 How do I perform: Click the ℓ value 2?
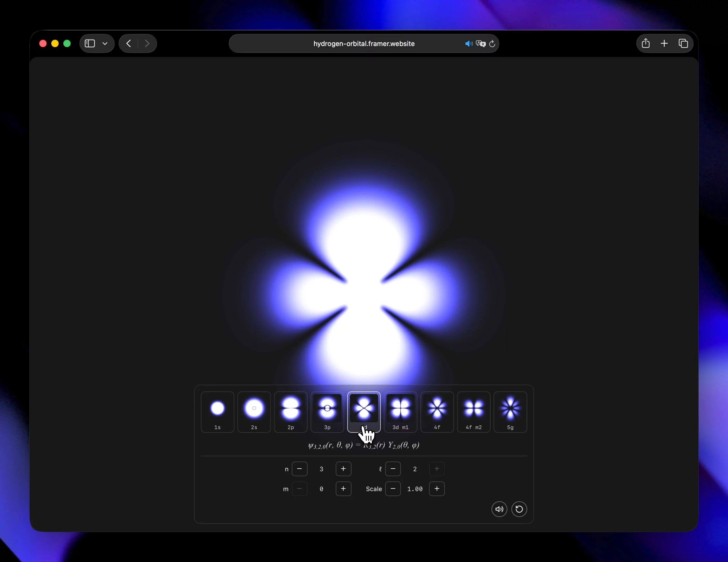pyautogui.click(x=415, y=469)
